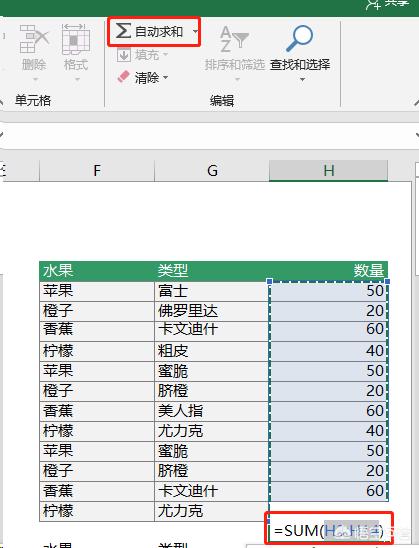Click the Sort and Filter icon
Image resolution: width=419 pixels, height=548 pixels.
234,39
